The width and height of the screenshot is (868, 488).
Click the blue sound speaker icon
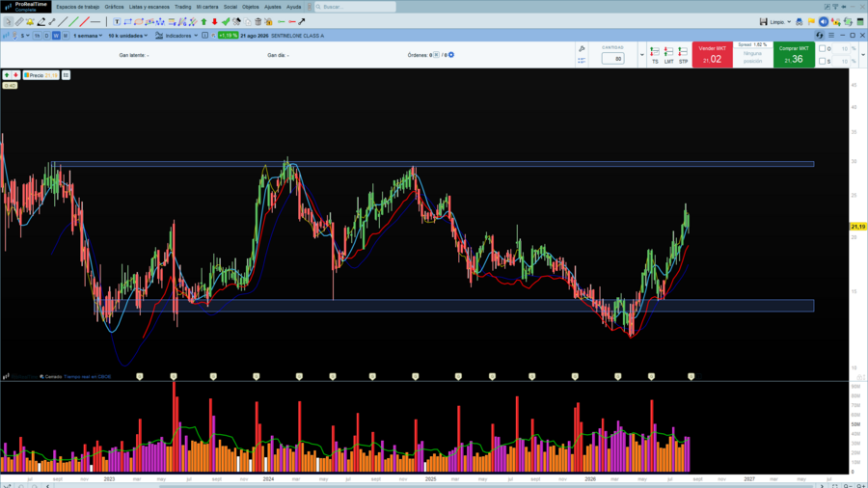[x=824, y=21]
